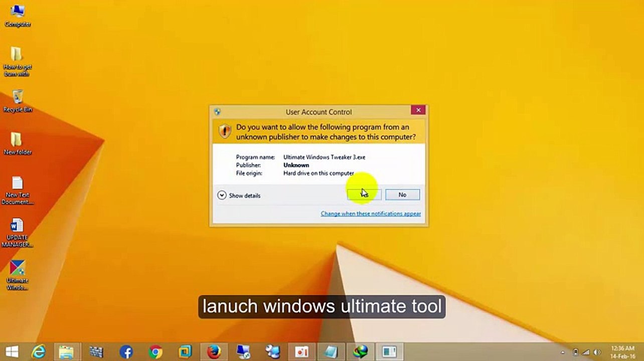Click the battery tray icon

[x=575, y=352]
